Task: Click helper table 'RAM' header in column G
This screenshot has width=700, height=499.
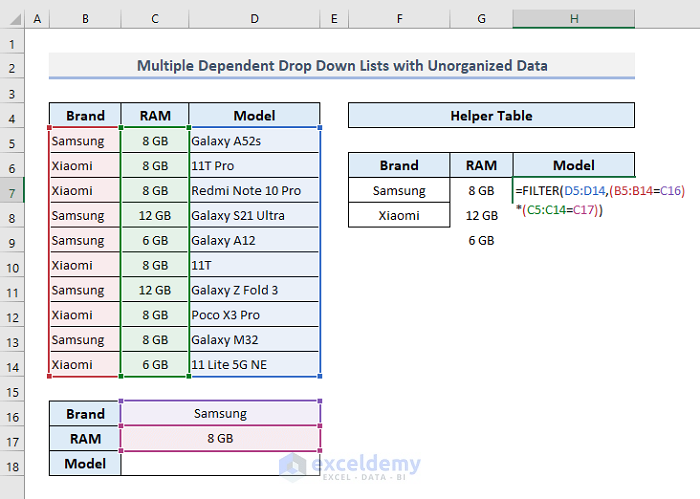Action: [481, 165]
